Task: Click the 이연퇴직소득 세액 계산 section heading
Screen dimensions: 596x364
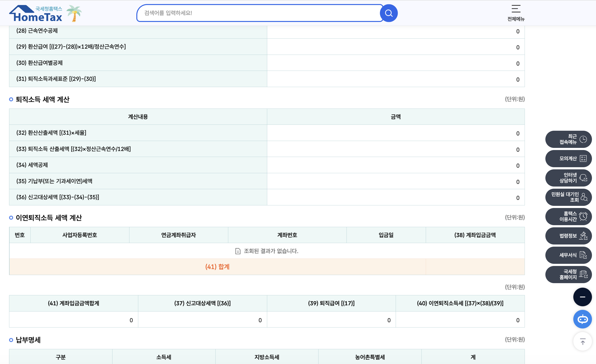Action: 49,218
